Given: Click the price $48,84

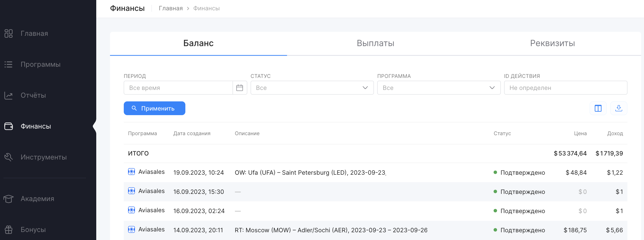Looking at the screenshot, I should click(x=576, y=173).
